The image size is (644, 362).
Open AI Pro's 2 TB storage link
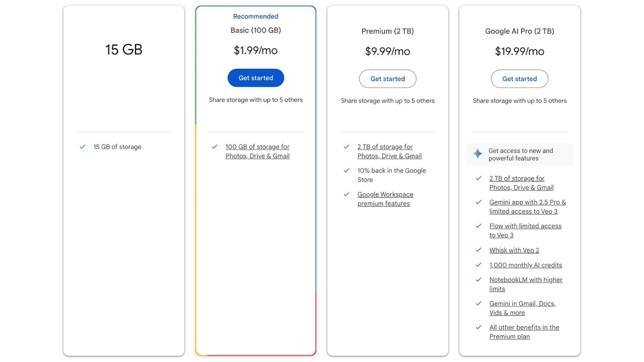point(521,183)
